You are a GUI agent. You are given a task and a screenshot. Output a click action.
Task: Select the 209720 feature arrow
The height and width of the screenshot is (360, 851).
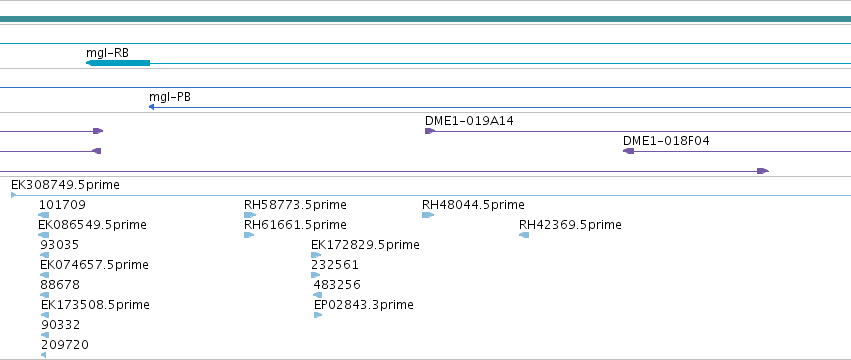coord(43,355)
